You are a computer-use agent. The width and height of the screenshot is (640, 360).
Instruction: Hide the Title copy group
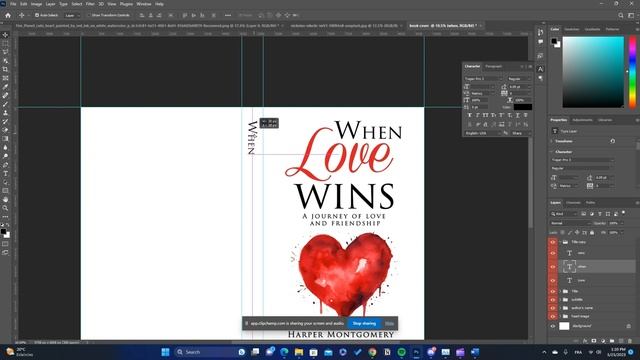tap(553, 242)
